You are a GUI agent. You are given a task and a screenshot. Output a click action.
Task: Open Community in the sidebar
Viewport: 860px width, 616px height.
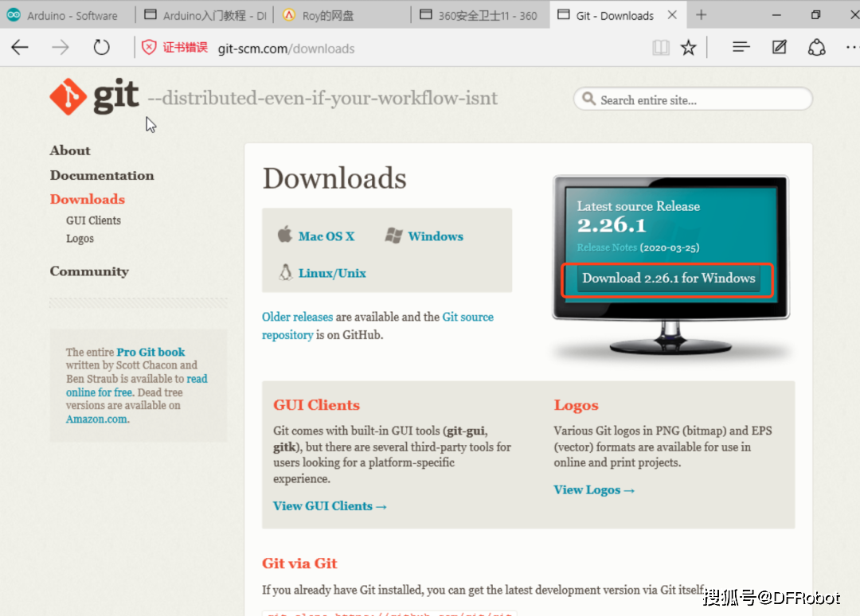point(89,271)
